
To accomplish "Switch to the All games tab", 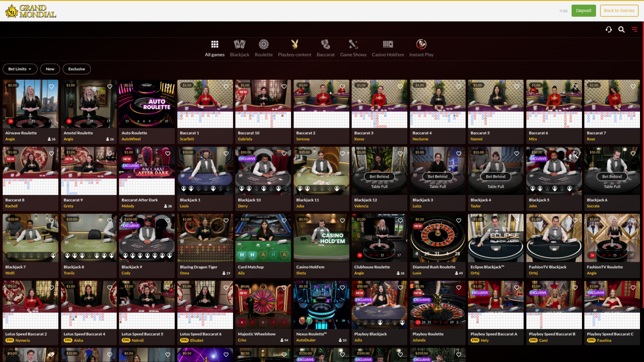I will (x=214, y=48).
